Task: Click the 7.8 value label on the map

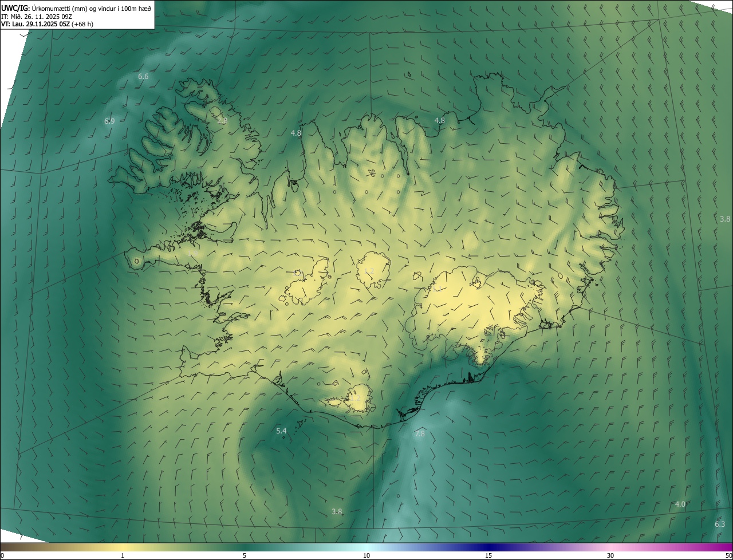Action: [420, 434]
